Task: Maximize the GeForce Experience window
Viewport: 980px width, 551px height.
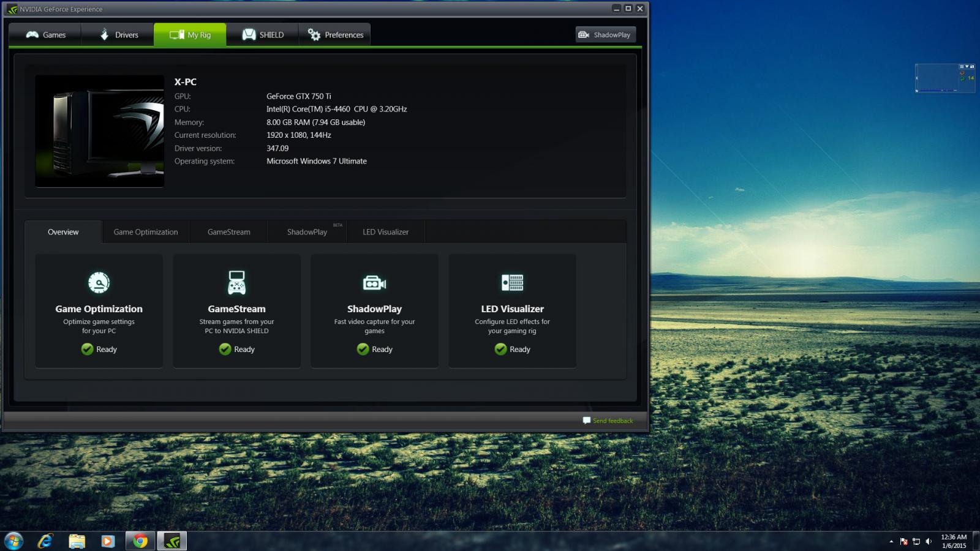Action: click(628, 9)
